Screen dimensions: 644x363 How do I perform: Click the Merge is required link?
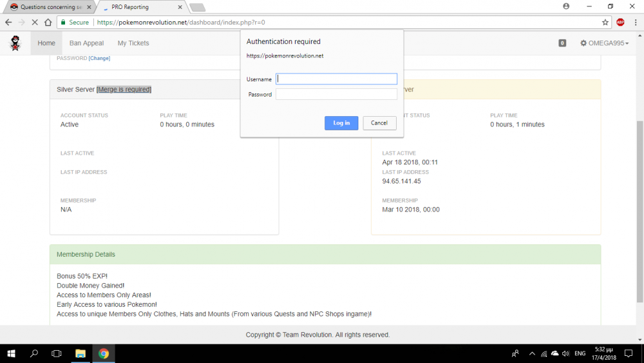click(x=124, y=89)
